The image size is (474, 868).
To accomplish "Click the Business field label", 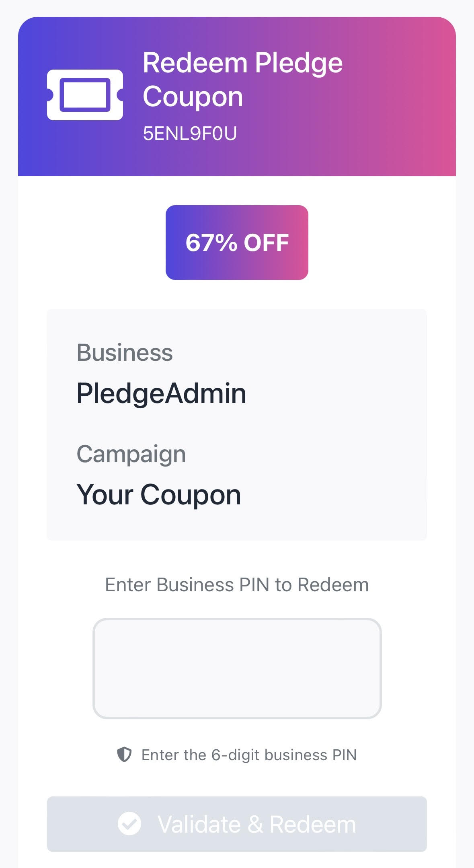I will (125, 353).
